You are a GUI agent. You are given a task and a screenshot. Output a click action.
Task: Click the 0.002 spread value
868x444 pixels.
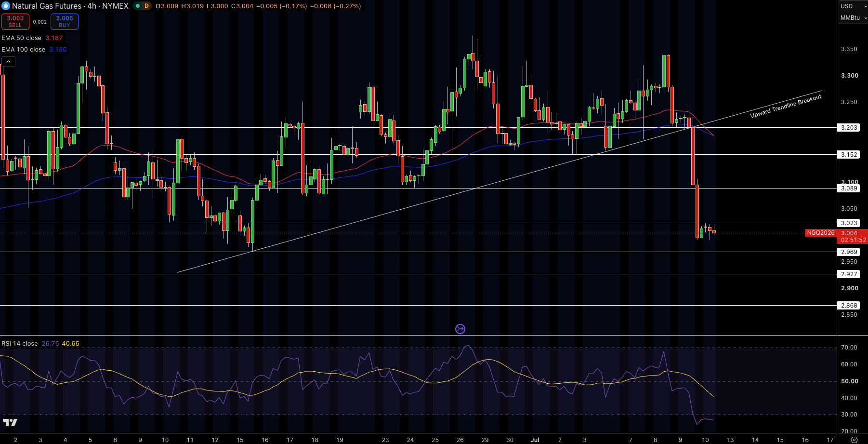coord(40,22)
